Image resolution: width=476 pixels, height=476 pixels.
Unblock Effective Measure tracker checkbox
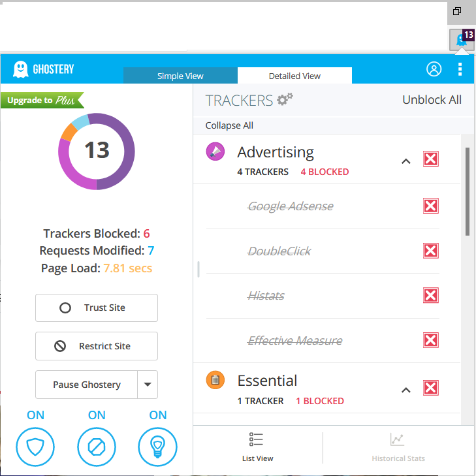(431, 340)
